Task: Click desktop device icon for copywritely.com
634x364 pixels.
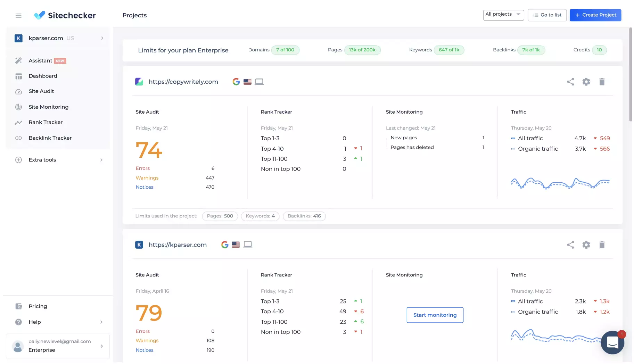Action: [x=259, y=82]
